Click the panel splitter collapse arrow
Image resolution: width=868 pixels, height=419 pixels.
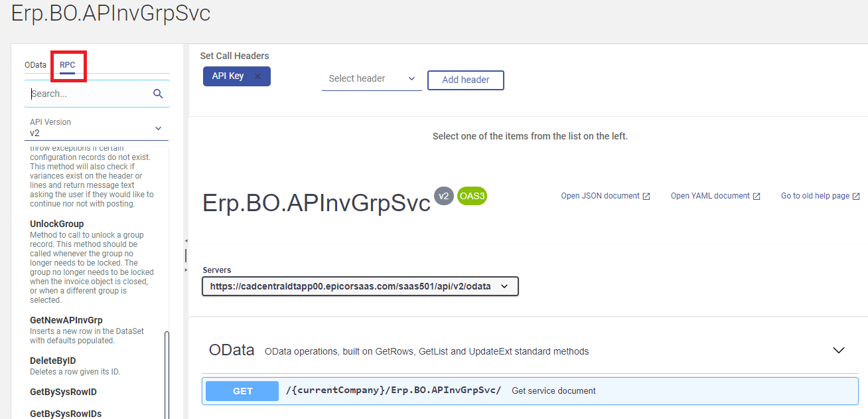point(186,240)
